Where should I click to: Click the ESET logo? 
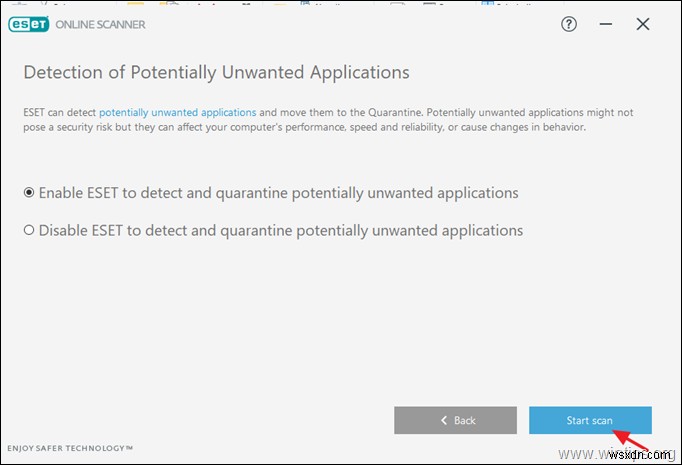(x=29, y=24)
